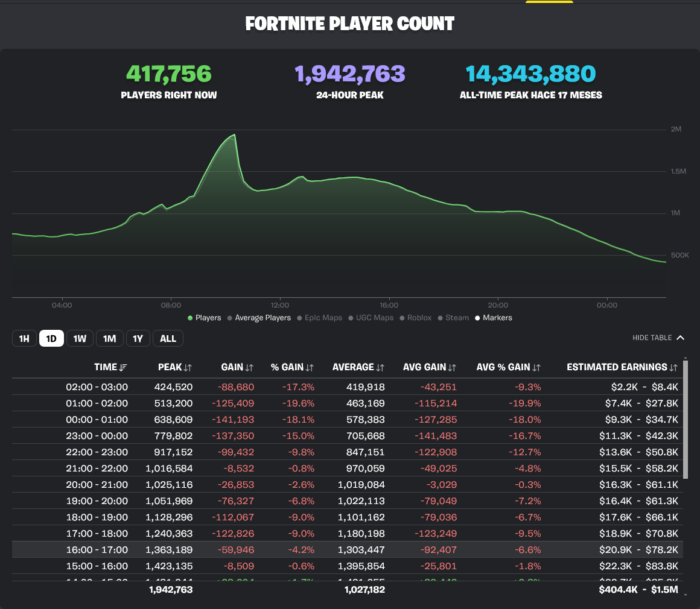Click the ESTIMATED EARNINGS header label

tap(617, 367)
